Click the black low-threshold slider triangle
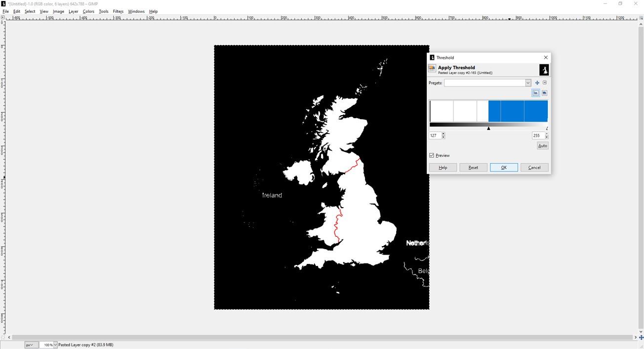This screenshot has width=644, height=349. pos(488,129)
